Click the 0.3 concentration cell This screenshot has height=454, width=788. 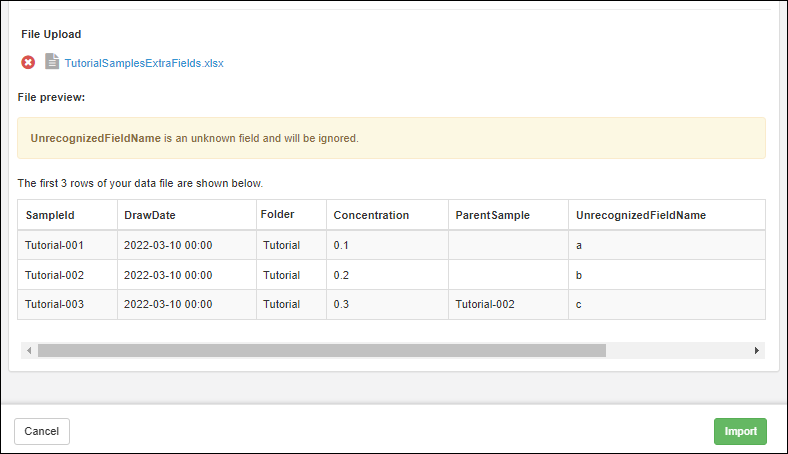[x=342, y=304]
